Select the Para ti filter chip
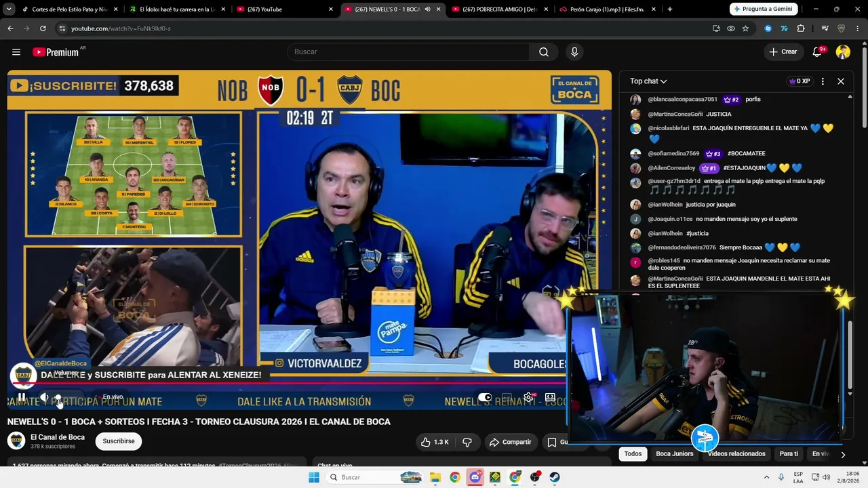Viewport: 868px width, 488px height. tap(789, 454)
